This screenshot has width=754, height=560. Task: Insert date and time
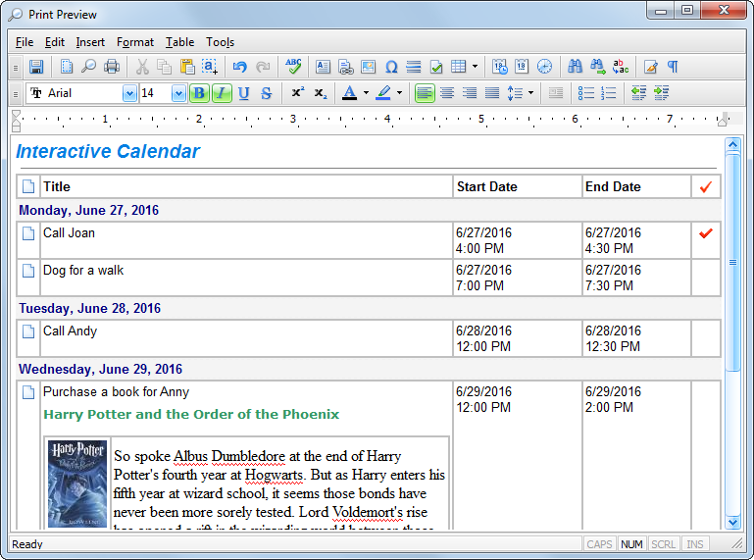pos(499,67)
